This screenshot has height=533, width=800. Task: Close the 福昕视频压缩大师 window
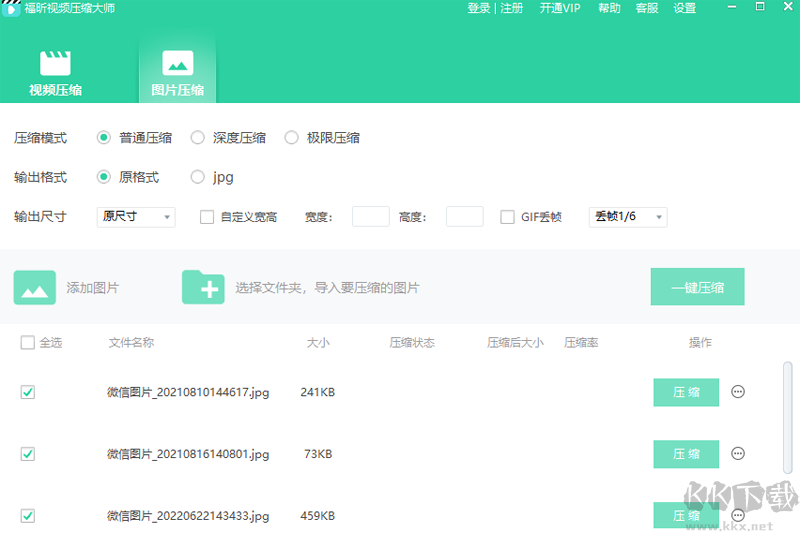[x=788, y=7]
